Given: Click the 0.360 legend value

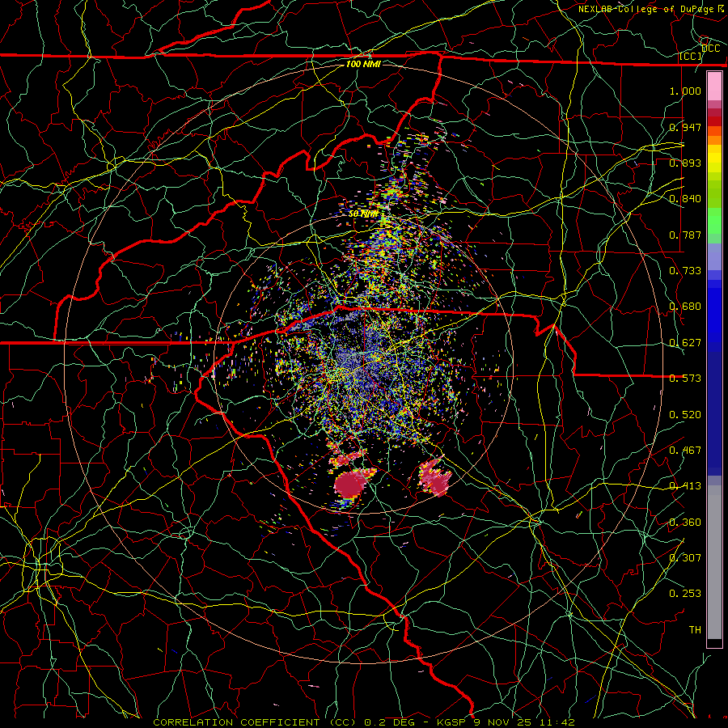Looking at the screenshot, I should 685,523.
